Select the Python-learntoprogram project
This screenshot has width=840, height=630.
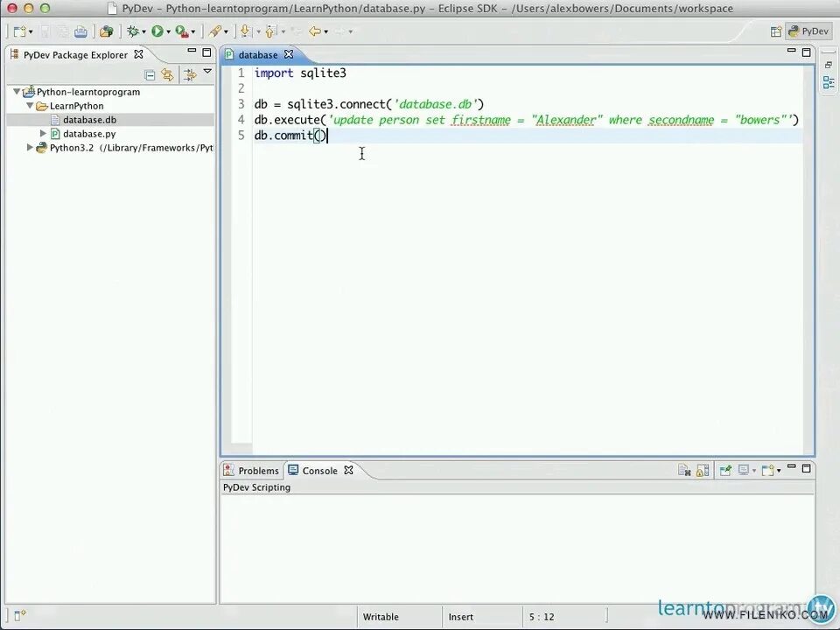click(x=87, y=92)
